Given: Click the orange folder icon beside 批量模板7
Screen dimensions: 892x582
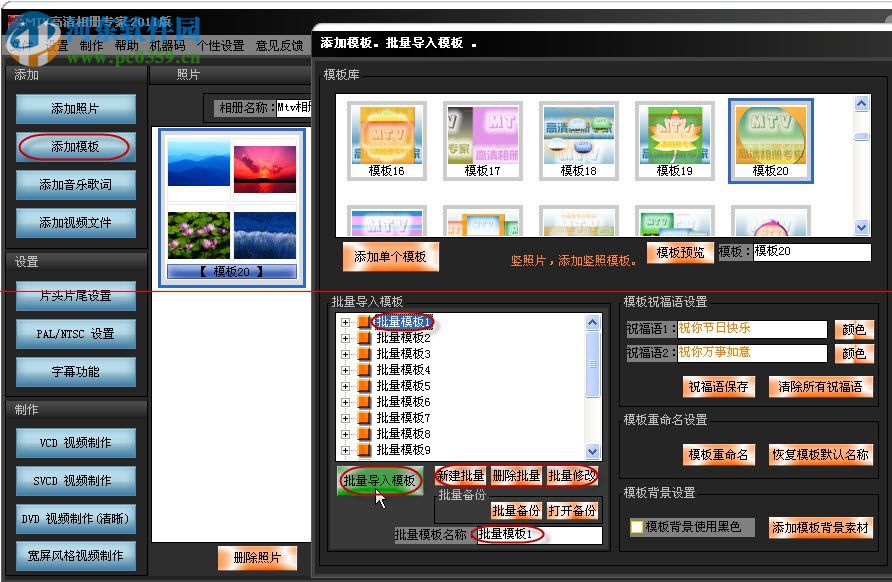Looking at the screenshot, I should (364, 418).
